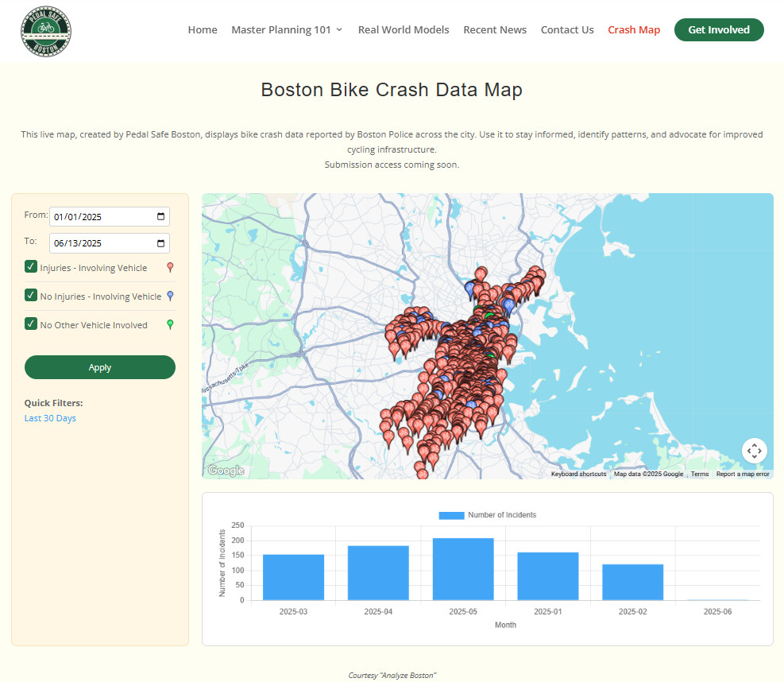
Task: Click the 2025-01 bar in the chart
Action: [x=548, y=576]
